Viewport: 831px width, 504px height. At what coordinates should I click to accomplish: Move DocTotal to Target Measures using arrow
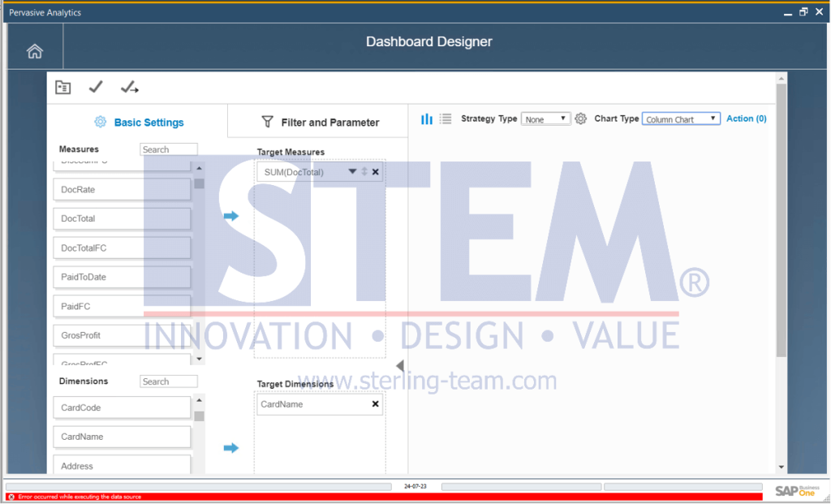tap(231, 216)
